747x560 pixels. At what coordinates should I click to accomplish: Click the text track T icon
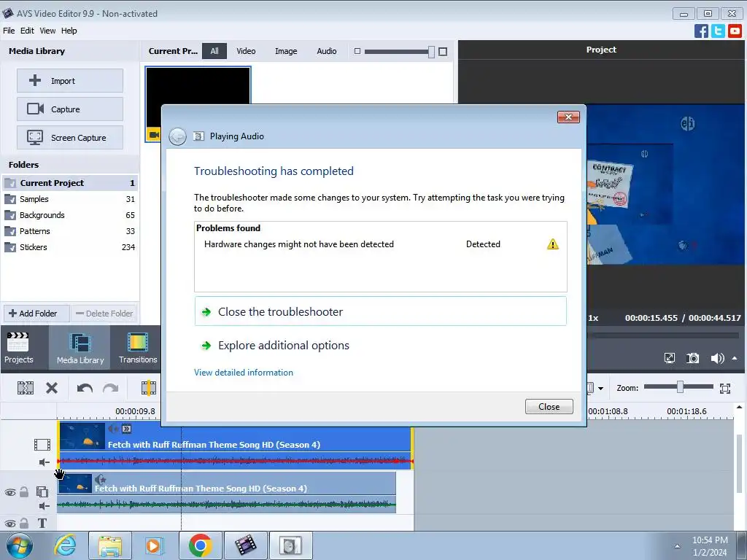[42, 524]
